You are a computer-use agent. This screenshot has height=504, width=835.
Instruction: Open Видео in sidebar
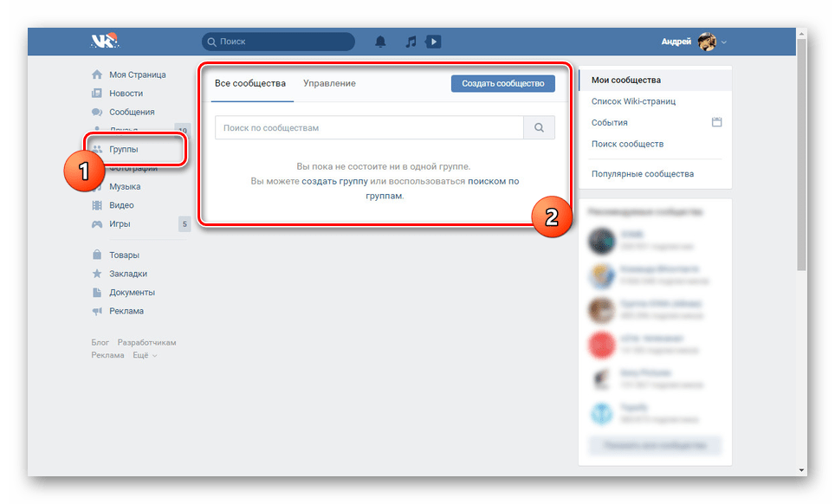coord(121,205)
